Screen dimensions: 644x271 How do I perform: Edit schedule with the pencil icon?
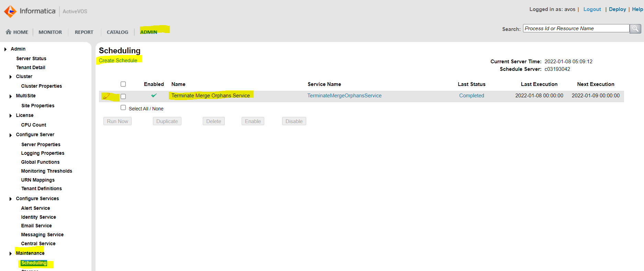point(107,96)
